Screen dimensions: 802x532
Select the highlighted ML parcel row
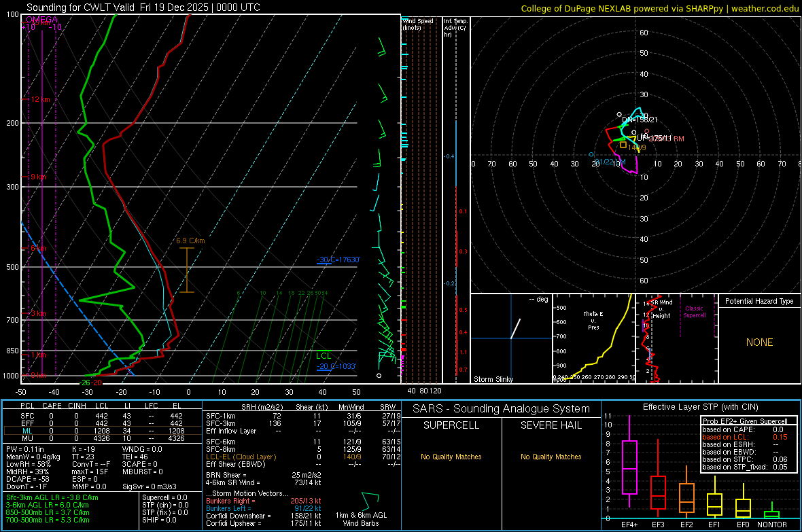click(x=102, y=431)
